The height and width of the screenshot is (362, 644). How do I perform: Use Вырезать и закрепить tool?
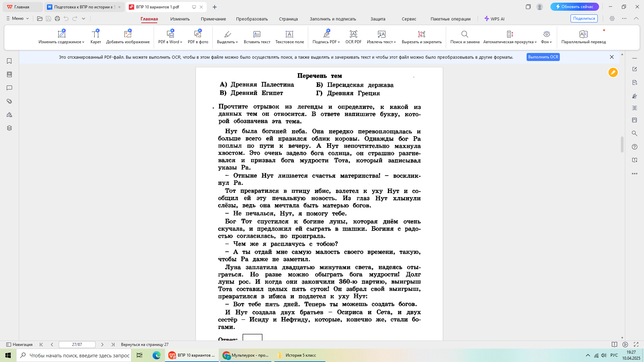tap(422, 37)
